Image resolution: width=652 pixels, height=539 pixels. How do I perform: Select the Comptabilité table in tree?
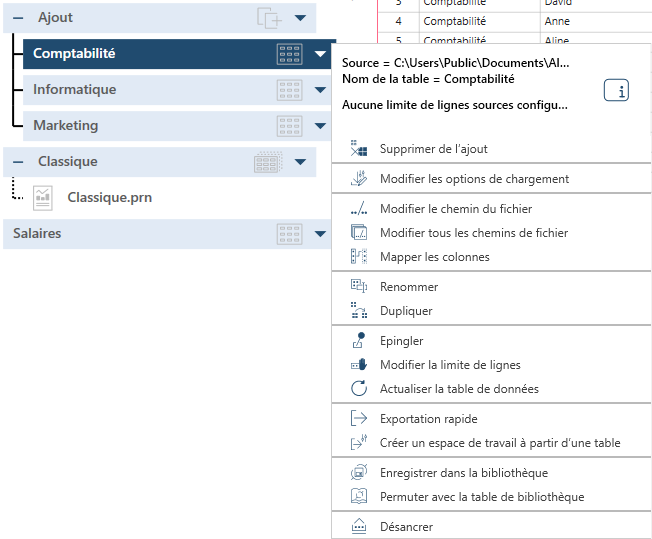(74, 54)
